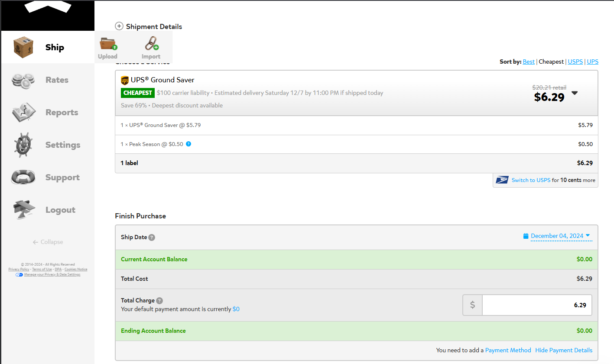Viewport: 614px width, 364px height.
Task: Open the Terms of Use footer link
Action: click(x=42, y=270)
